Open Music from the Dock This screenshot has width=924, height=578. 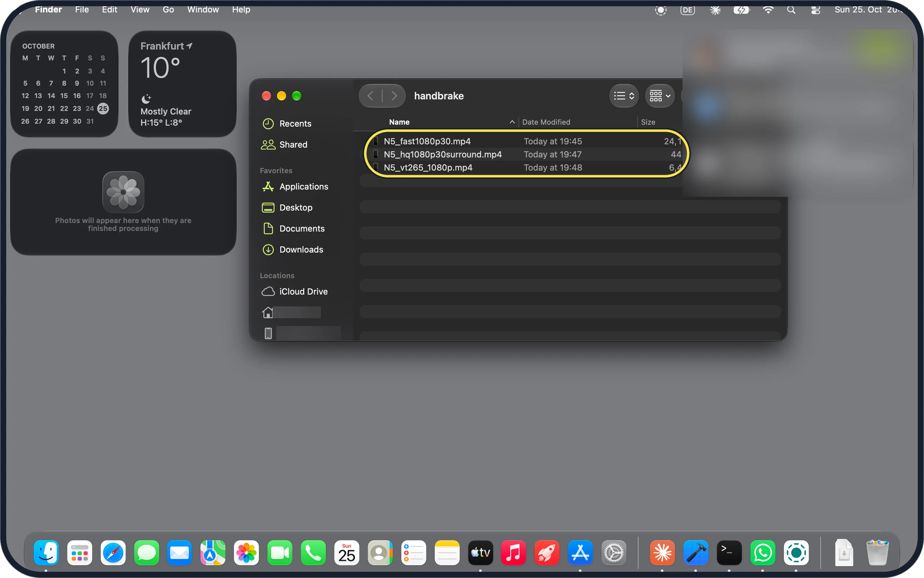(x=514, y=552)
